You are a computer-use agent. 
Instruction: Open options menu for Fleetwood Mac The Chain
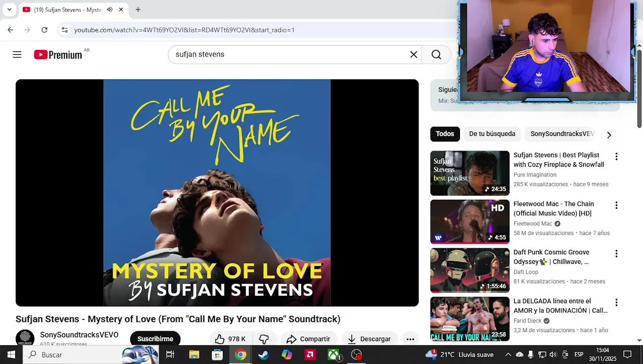pos(616,205)
